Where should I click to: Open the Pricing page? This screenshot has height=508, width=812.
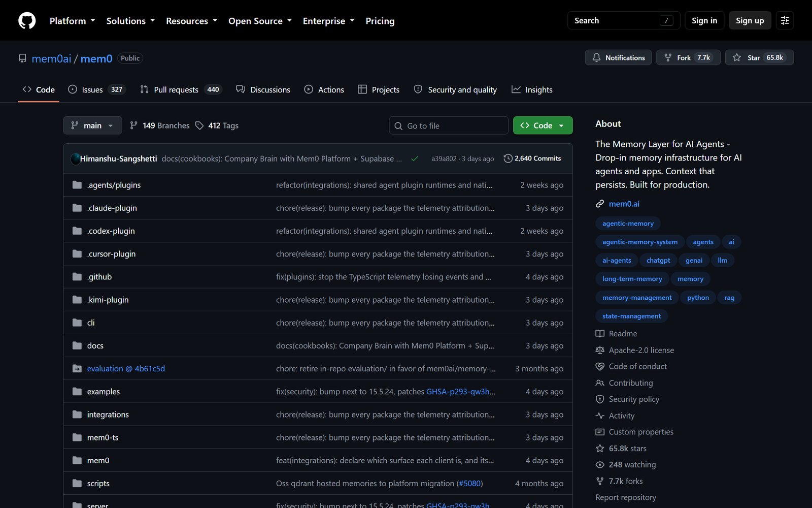pyautogui.click(x=380, y=21)
